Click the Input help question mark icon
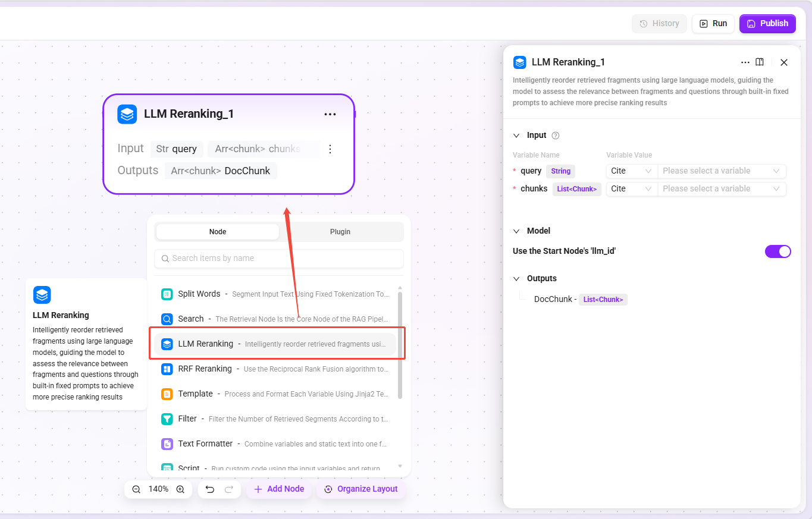Image resolution: width=812 pixels, height=519 pixels. 556,136
